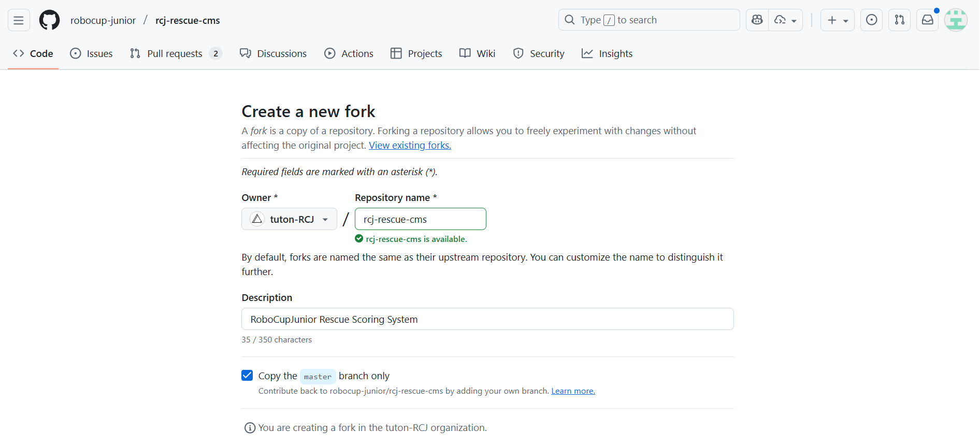Edit the Repository name field
This screenshot has width=980, height=445.
[x=420, y=219]
